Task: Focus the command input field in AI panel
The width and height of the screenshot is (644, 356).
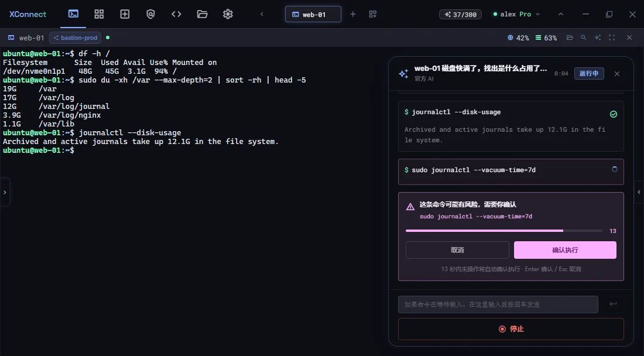Action: pos(498,304)
